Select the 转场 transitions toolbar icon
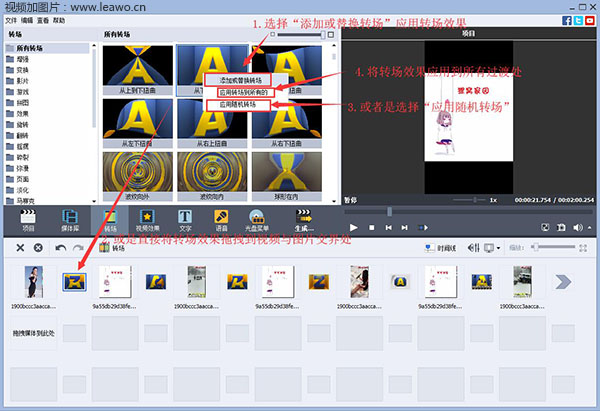 110,220
